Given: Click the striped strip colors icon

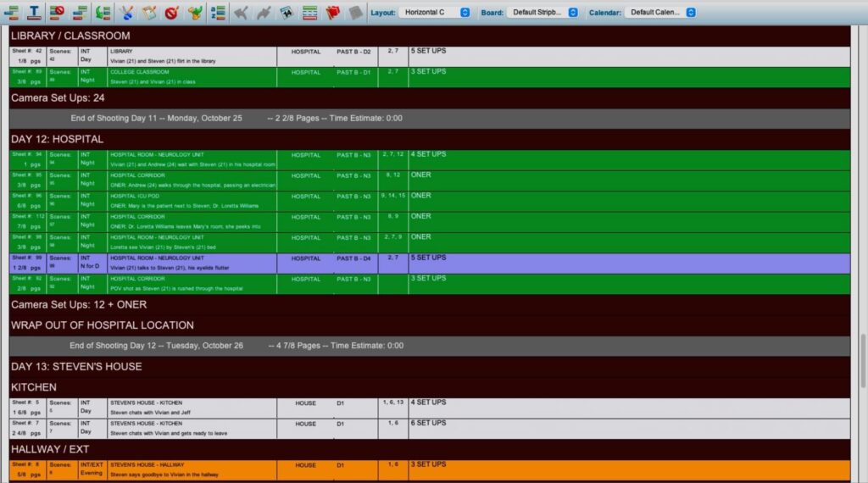Looking at the screenshot, I should point(309,13).
